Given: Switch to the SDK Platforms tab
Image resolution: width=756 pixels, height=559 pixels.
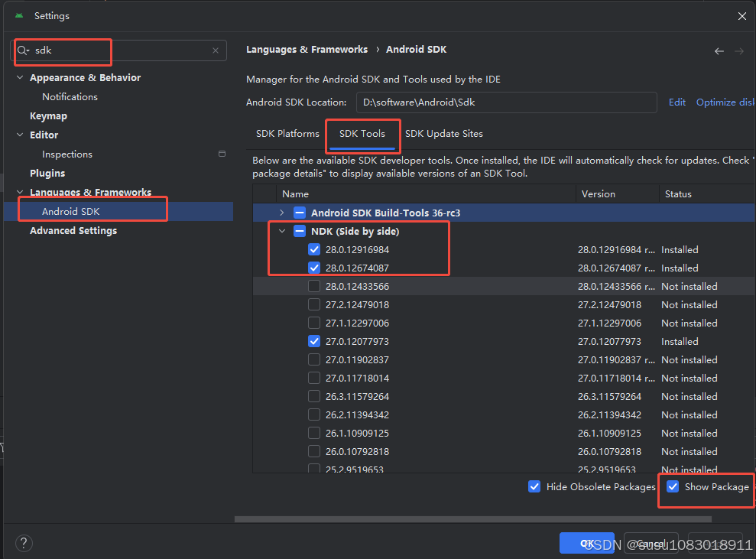Looking at the screenshot, I should click(287, 134).
